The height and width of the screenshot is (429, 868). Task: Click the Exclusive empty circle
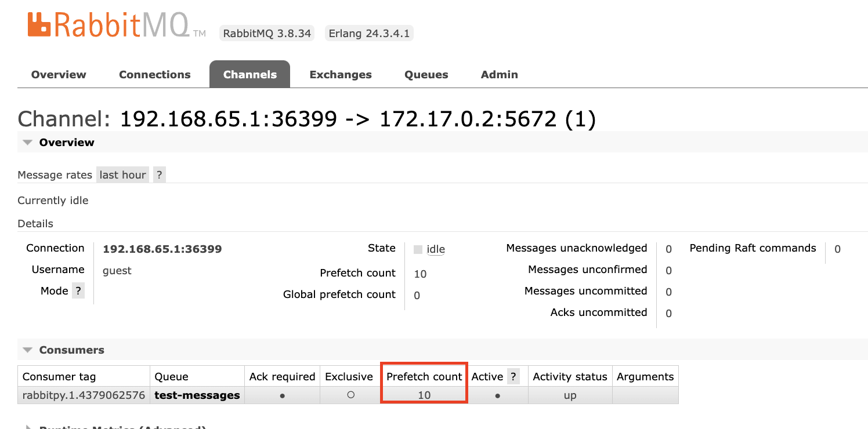350,395
